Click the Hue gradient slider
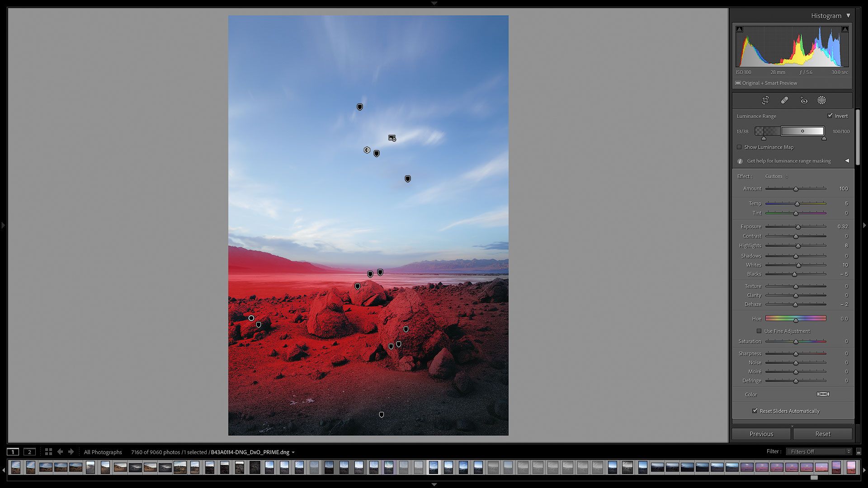The width and height of the screenshot is (868, 488). pyautogui.click(x=796, y=319)
